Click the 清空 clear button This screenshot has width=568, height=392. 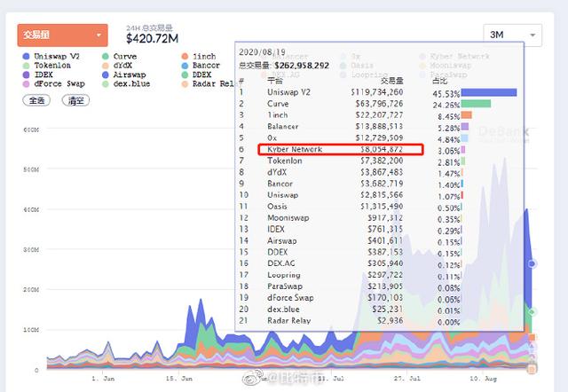75,100
